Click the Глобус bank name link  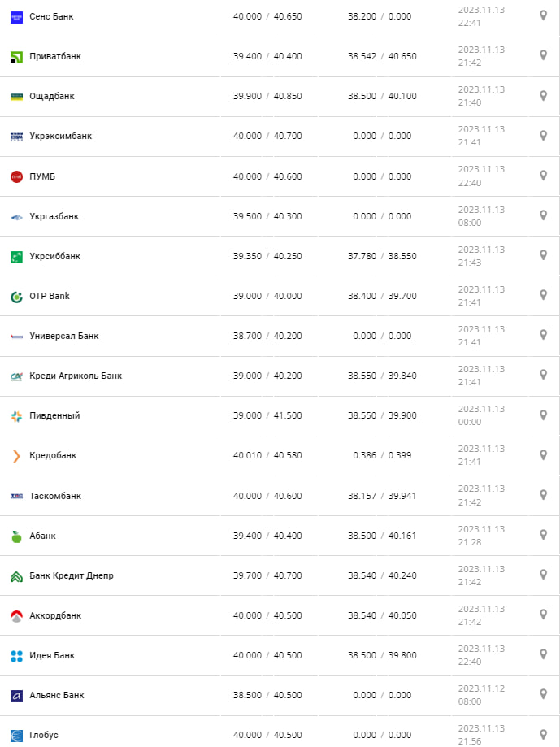coord(44,736)
